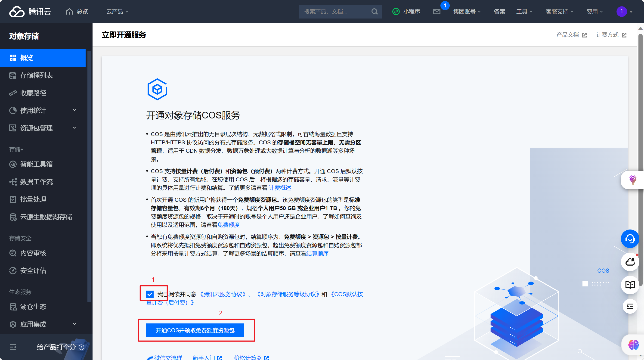Click 开通COS并领取免费额度资源包 button
Viewport: 644px width, 360px height.
pos(195,330)
